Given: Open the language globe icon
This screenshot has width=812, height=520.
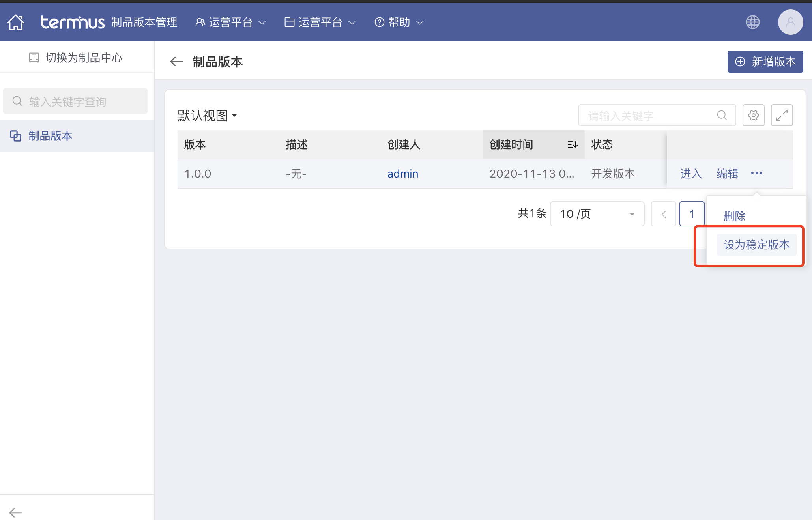Looking at the screenshot, I should [752, 22].
